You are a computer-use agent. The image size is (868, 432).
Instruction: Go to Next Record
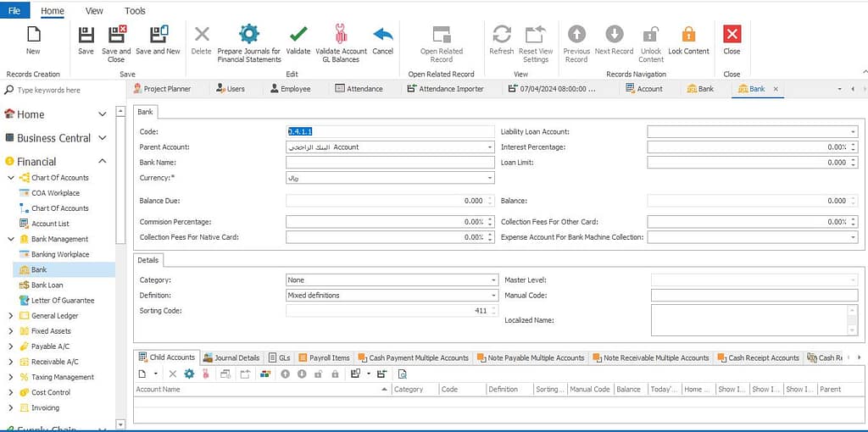614,35
